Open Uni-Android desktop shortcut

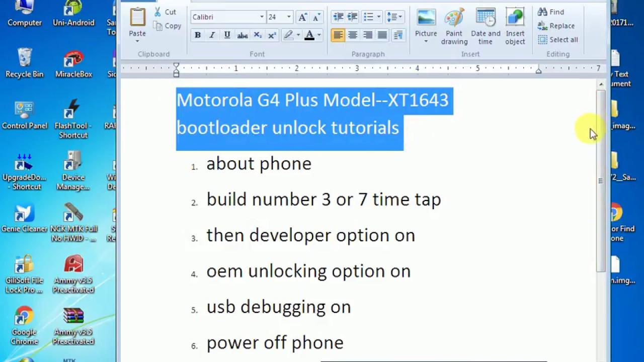click(x=73, y=14)
